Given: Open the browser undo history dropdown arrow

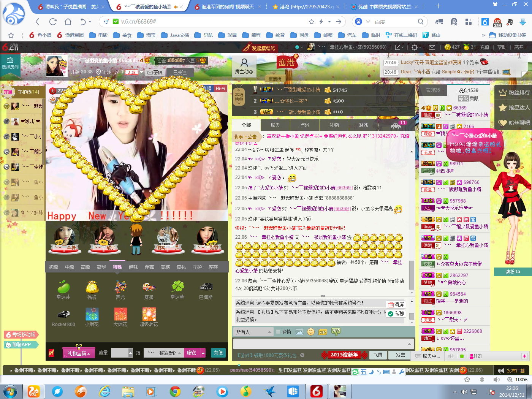Looking at the screenshot, I should [x=90, y=22].
